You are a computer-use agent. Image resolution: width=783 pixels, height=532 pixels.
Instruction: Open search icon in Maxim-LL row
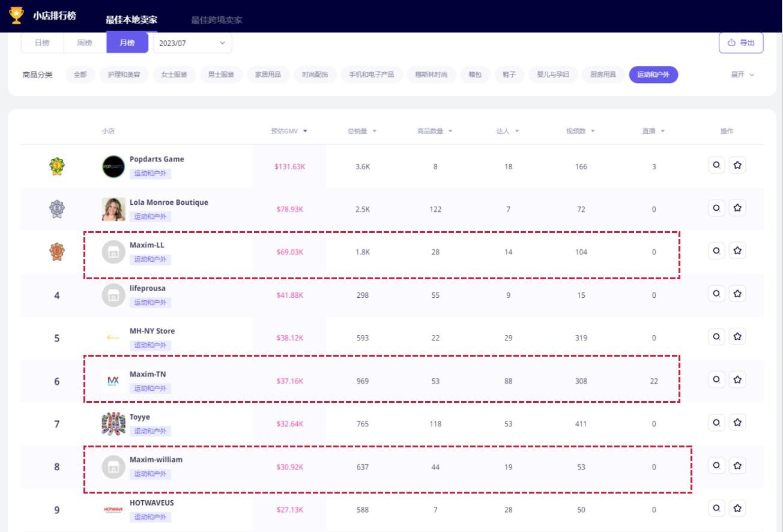click(x=716, y=251)
